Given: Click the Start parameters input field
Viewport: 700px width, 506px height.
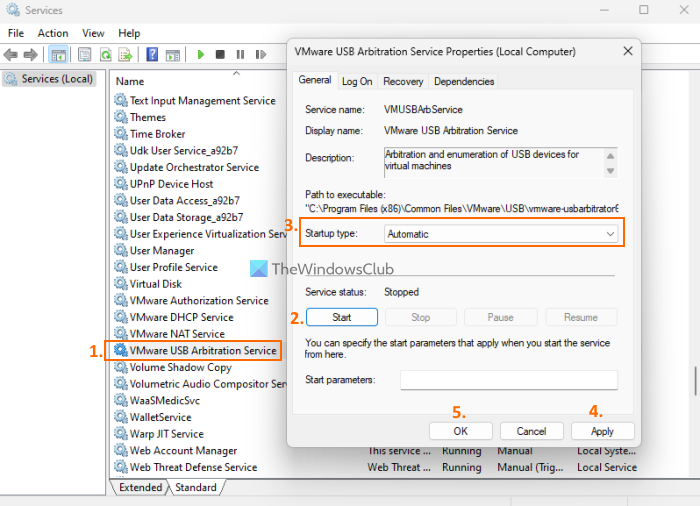Looking at the screenshot, I should click(509, 380).
